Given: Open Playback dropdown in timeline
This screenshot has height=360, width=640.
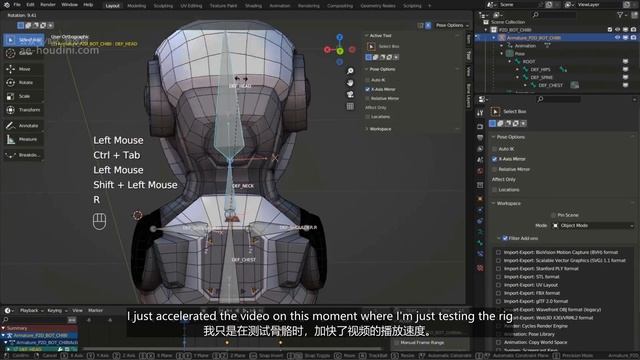Looking at the screenshot, I should tap(31, 311).
